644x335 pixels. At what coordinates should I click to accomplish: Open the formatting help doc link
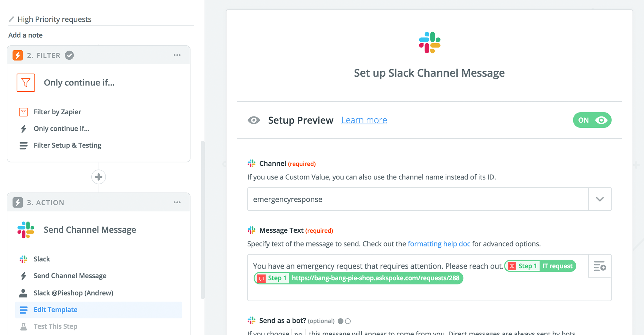[439, 244]
